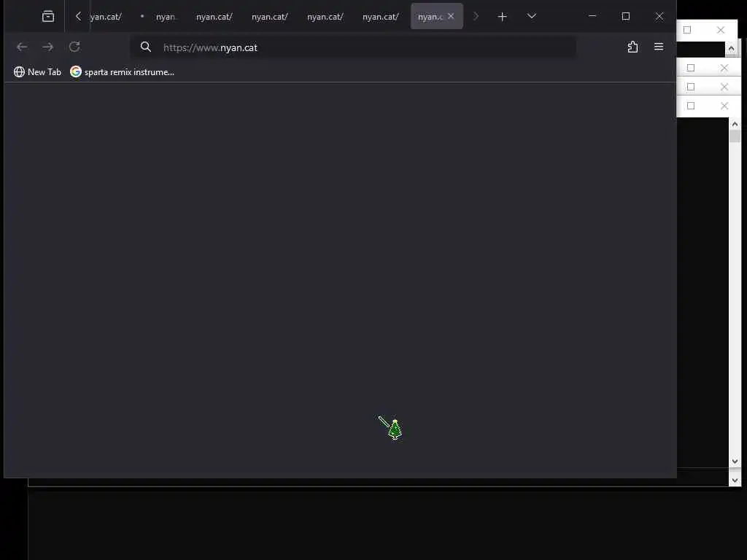Screen dimensions: 747x560
Task: Reload the nyan.cat page
Action: 74,47
